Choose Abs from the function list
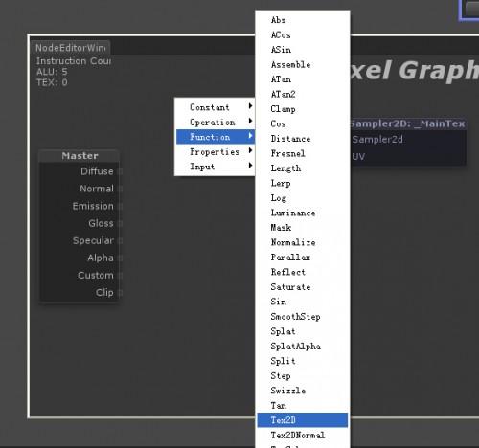The image size is (479, 448). coord(303,20)
